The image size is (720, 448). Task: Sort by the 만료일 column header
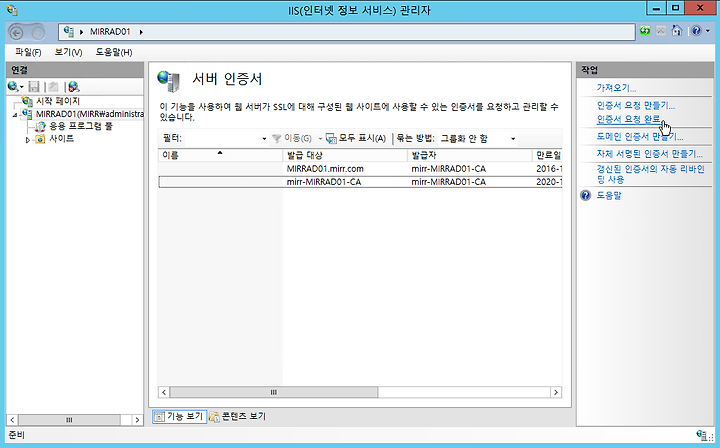[x=547, y=155]
